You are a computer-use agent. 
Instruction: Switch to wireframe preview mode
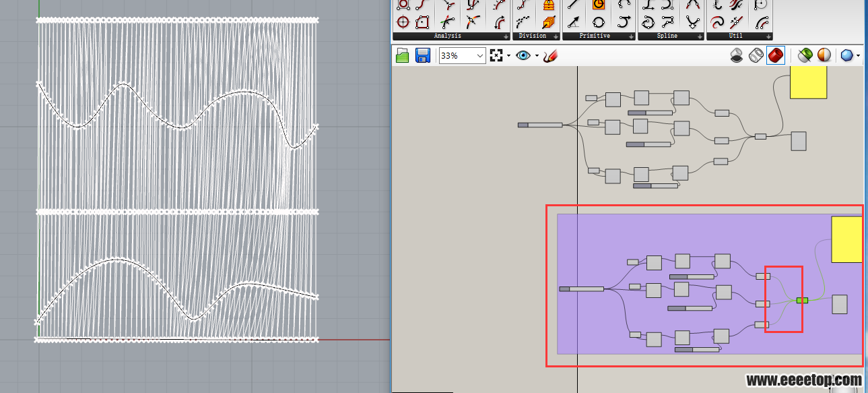[756, 55]
